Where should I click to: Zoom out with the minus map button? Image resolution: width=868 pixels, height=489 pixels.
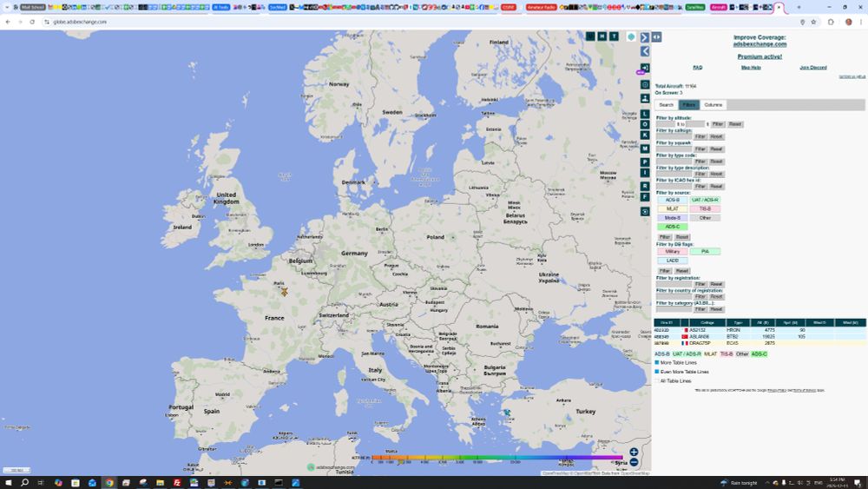pos(634,462)
